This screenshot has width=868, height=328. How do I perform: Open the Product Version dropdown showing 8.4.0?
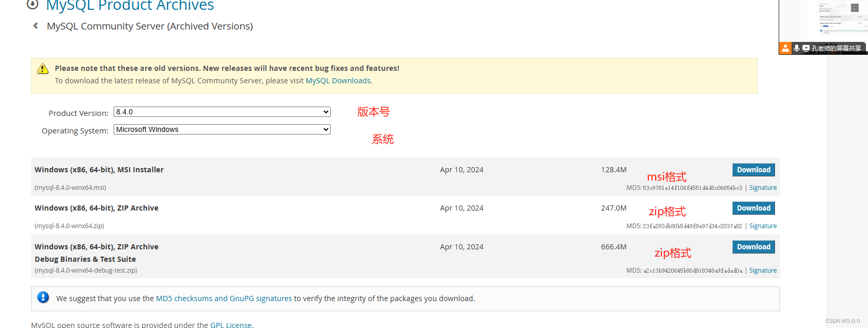coord(222,112)
